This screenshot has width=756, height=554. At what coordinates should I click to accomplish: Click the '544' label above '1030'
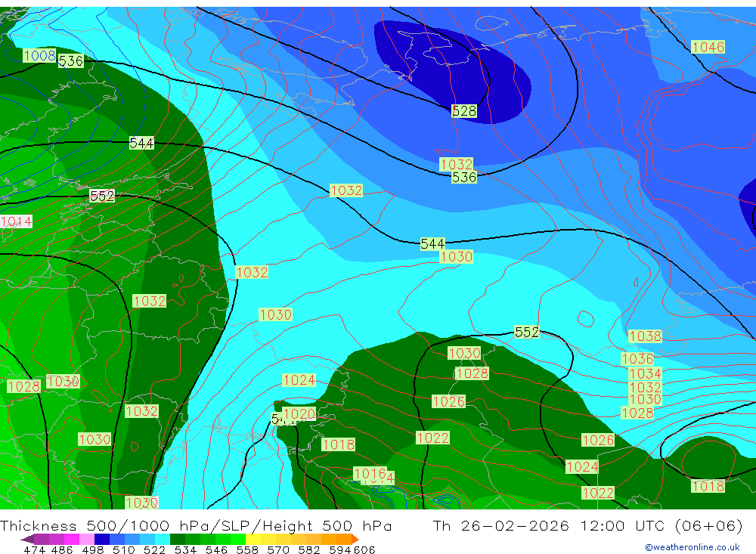coord(432,244)
